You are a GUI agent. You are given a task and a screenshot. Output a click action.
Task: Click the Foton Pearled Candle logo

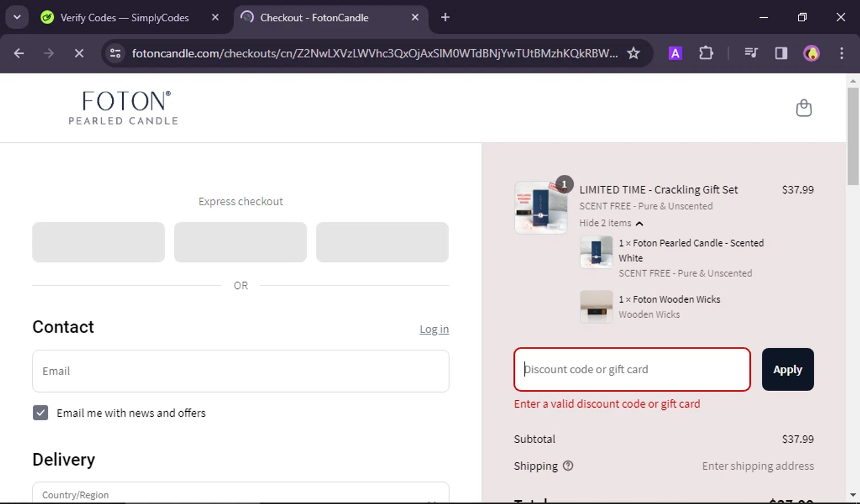click(x=124, y=108)
